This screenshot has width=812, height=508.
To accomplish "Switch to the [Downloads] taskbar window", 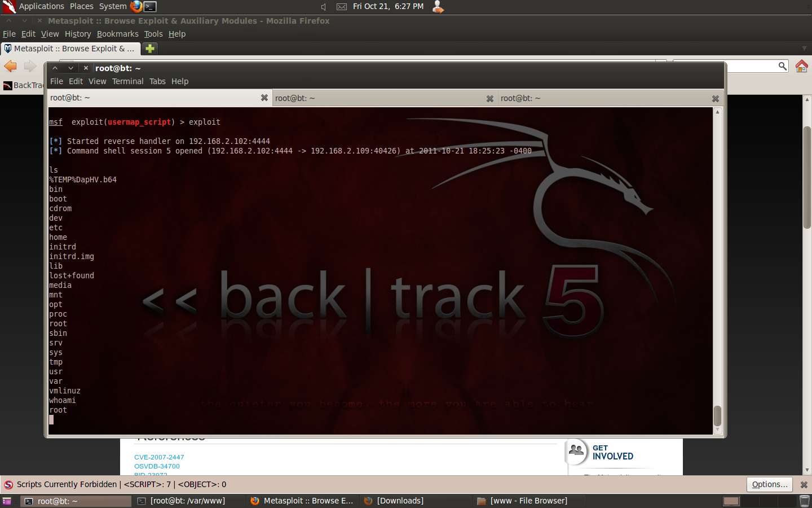I will [x=415, y=501].
